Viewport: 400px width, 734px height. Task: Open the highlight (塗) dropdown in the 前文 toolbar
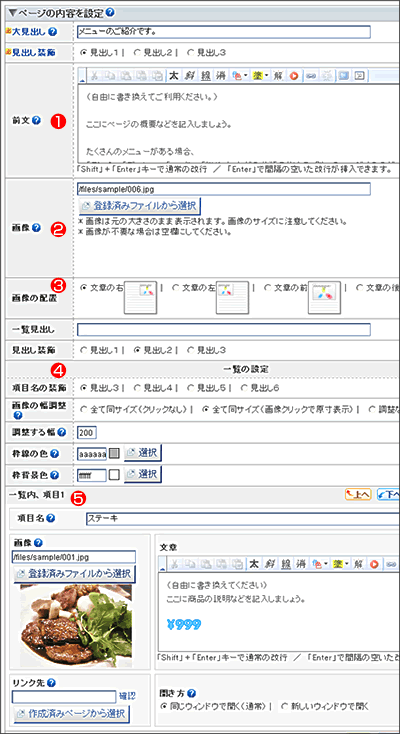(x=260, y=76)
